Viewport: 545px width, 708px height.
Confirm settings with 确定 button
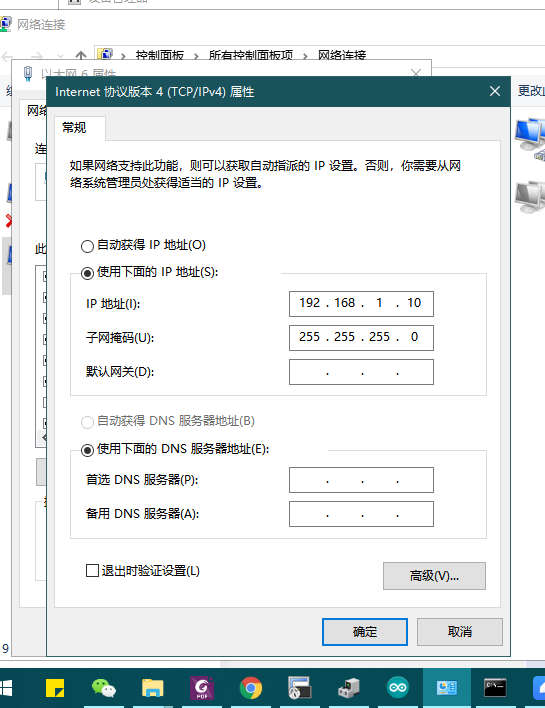tap(364, 632)
